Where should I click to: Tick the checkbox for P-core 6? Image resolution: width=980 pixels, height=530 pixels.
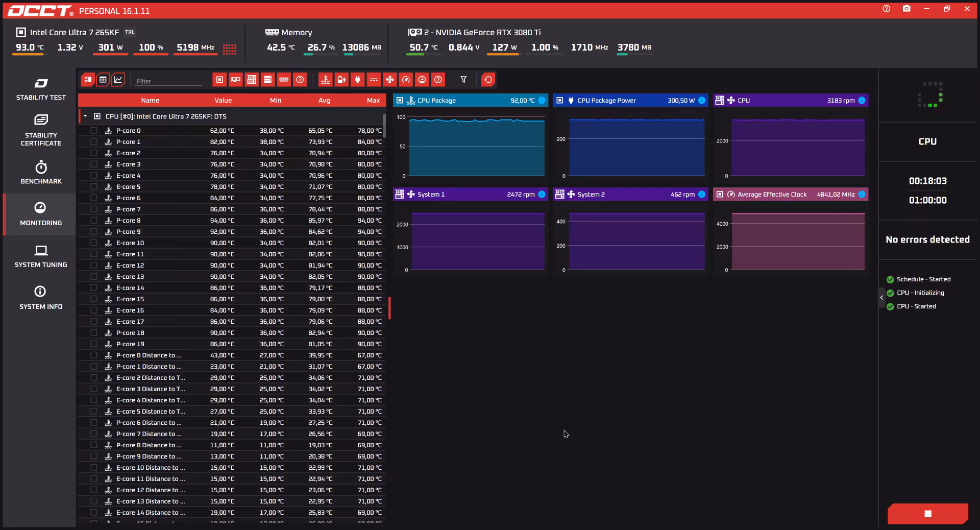[94, 198]
